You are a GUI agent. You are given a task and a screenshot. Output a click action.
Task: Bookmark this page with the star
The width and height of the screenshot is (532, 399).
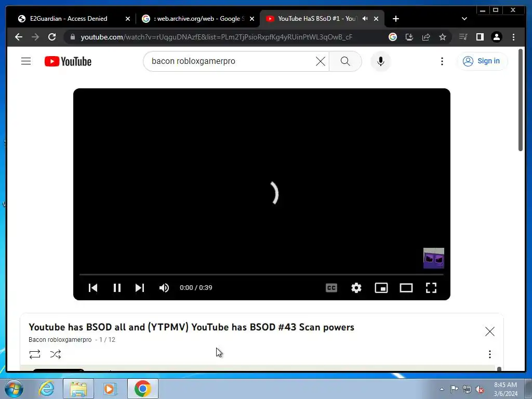443,37
